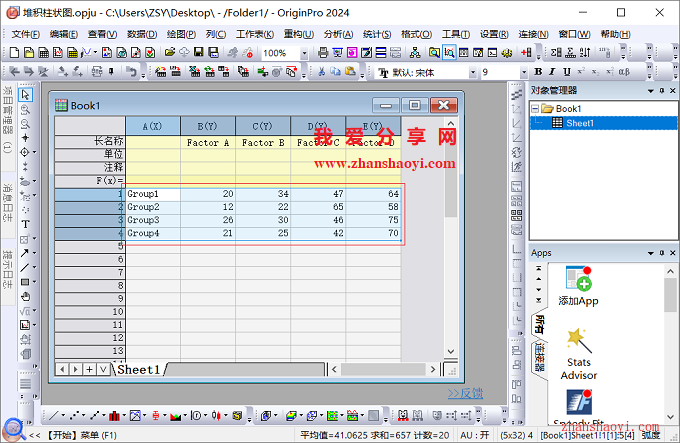Click the Project Explorer folder-search icon
The height and width of the screenshot is (443, 680).
coord(434,53)
